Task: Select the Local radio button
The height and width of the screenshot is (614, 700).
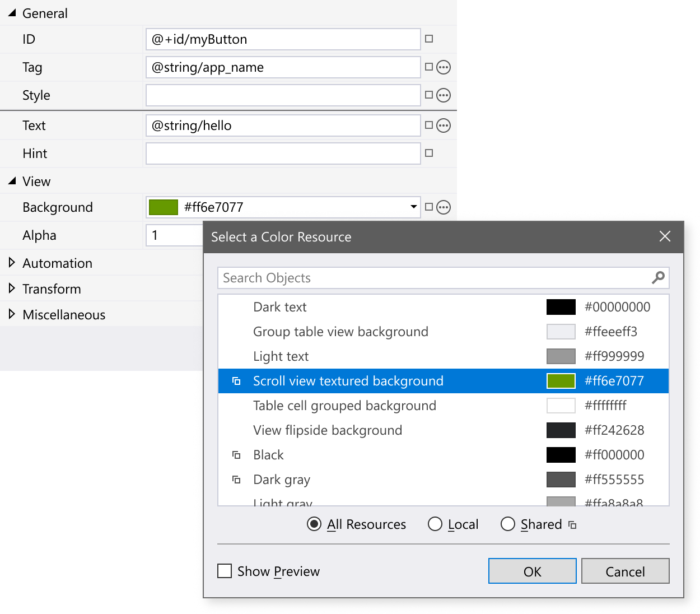Action: pos(435,524)
